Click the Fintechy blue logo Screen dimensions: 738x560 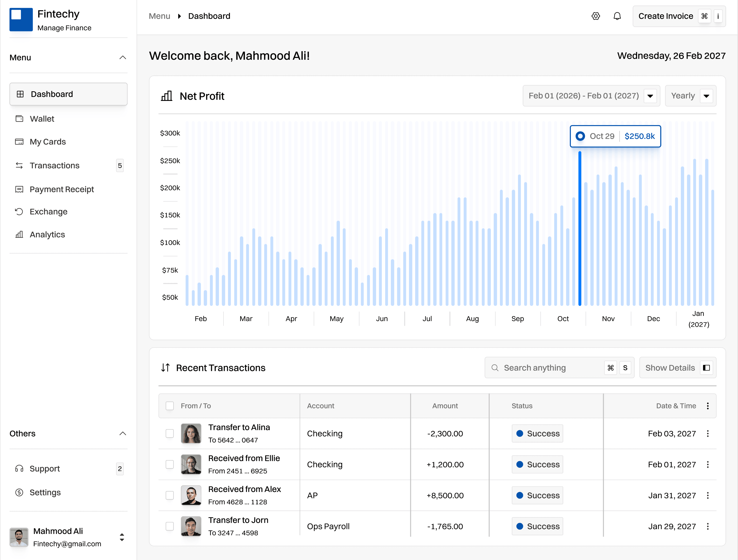[21, 19]
